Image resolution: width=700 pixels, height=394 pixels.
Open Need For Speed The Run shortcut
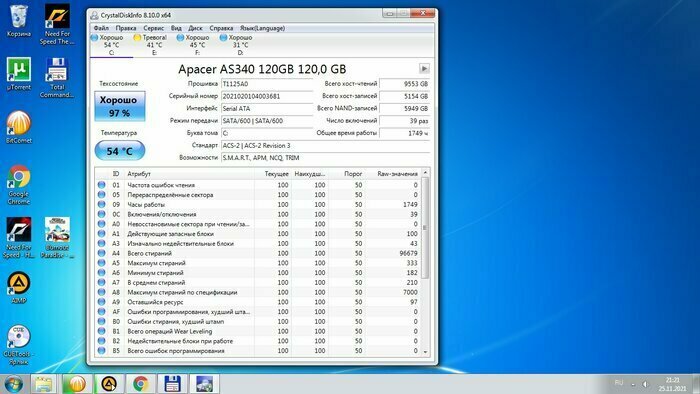(x=57, y=24)
